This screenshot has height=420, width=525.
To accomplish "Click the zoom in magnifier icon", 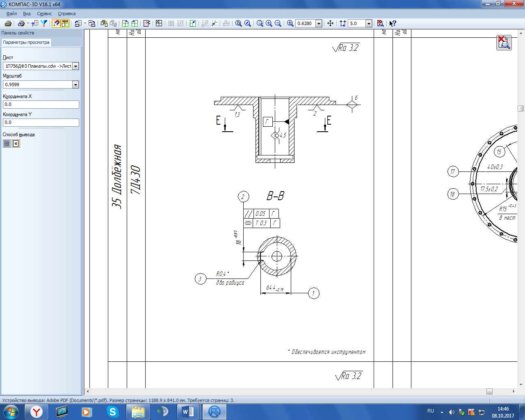I will [x=269, y=23].
